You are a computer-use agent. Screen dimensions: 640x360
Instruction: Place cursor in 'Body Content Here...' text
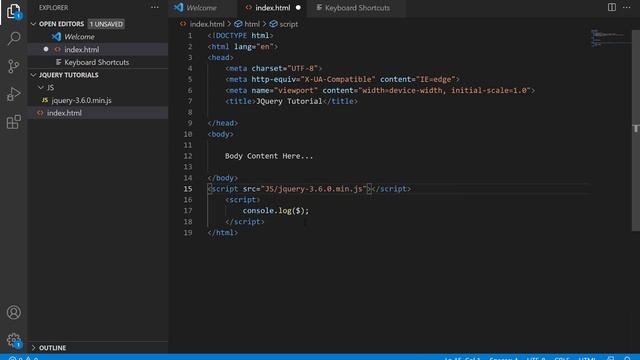pos(269,156)
